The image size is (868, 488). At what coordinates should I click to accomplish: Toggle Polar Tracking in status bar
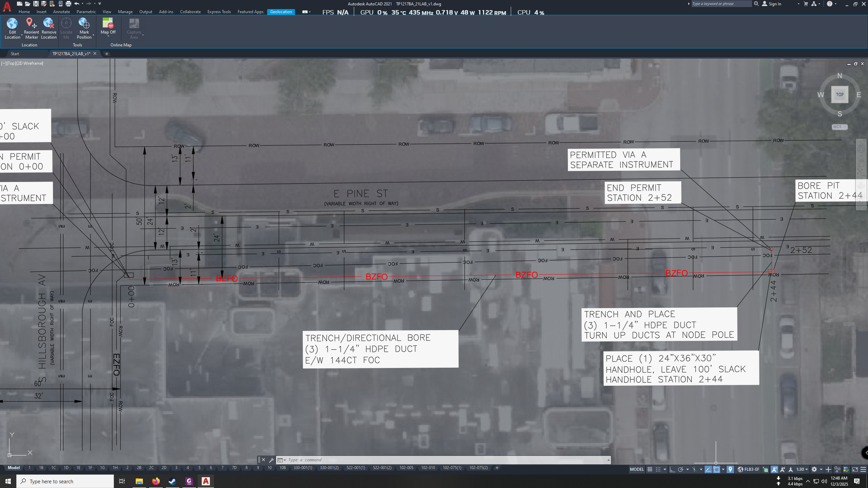681,469
